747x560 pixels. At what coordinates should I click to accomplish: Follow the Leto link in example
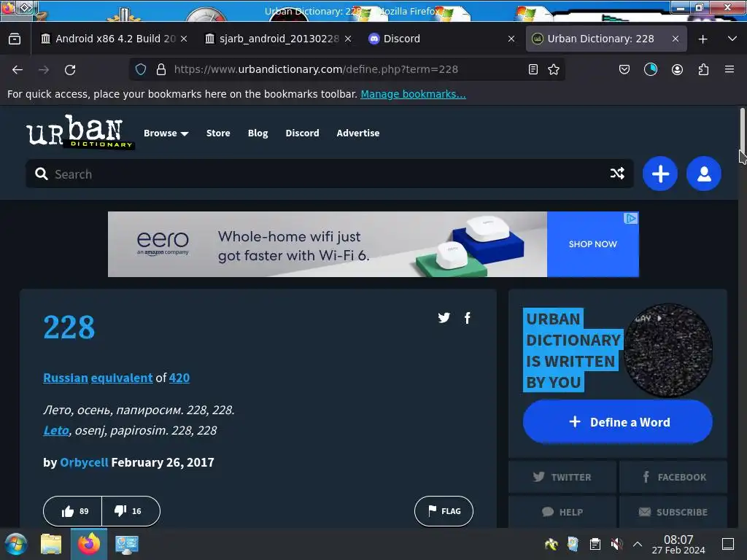tap(56, 430)
